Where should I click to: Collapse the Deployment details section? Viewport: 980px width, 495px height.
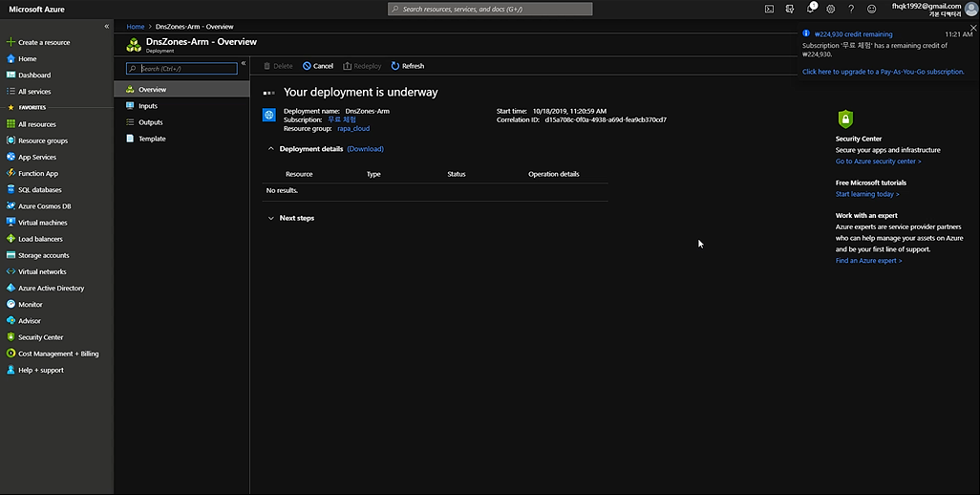point(270,149)
